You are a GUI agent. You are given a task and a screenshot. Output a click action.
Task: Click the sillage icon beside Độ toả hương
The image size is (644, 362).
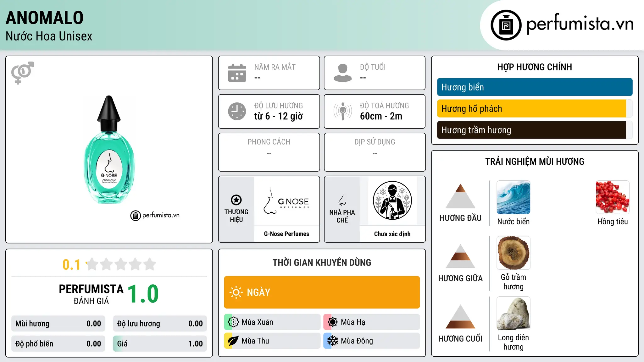(343, 111)
